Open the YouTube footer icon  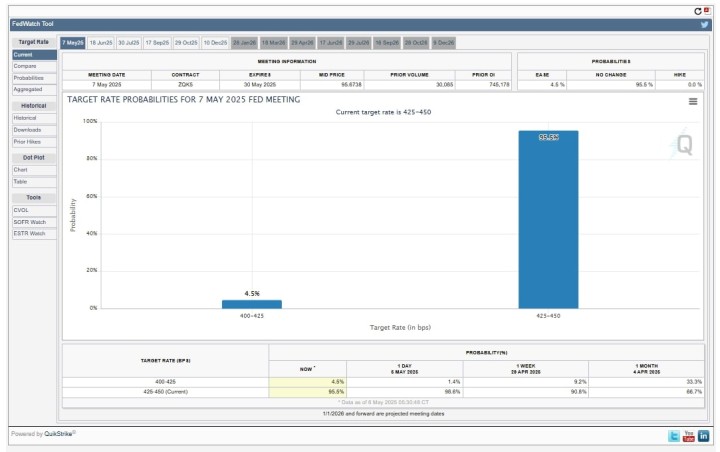tap(688, 436)
